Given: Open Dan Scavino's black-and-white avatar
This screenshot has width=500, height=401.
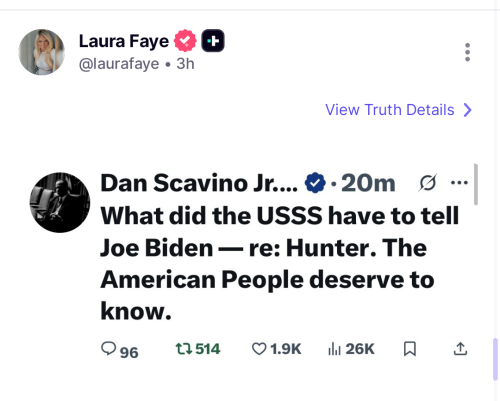Looking at the screenshot, I should click(x=60, y=202).
